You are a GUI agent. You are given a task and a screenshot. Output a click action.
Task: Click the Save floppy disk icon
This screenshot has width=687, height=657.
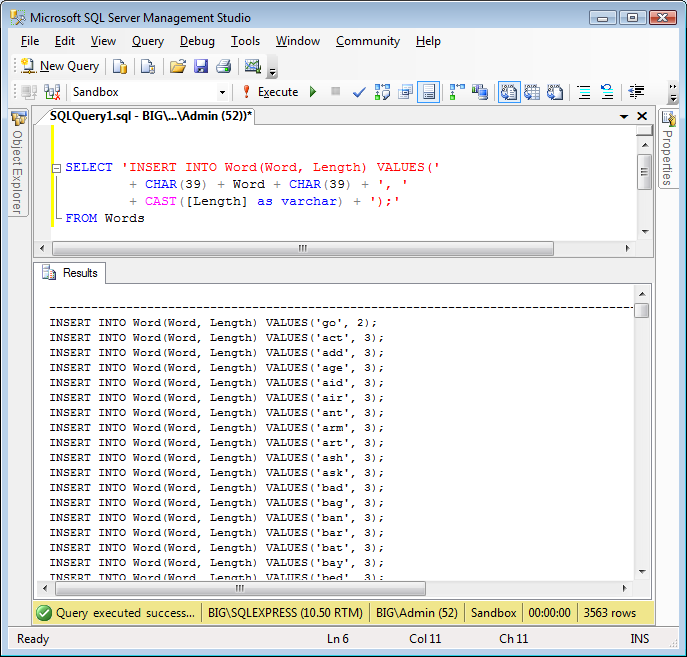pyautogui.click(x=201, y=67)
